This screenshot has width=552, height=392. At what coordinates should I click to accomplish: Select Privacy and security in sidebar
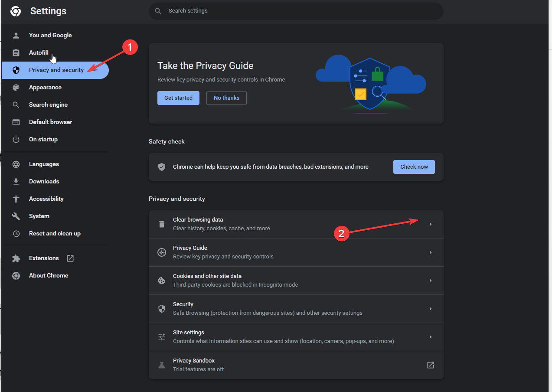[x=55, y=70]
